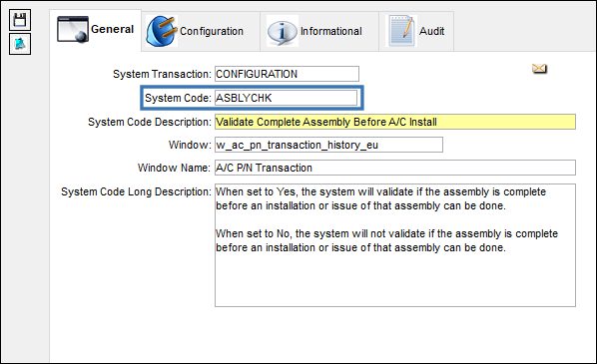The height and width of the screenshot is (364, 597).
Task: Click the Window Name field
Action: point(395,168)
